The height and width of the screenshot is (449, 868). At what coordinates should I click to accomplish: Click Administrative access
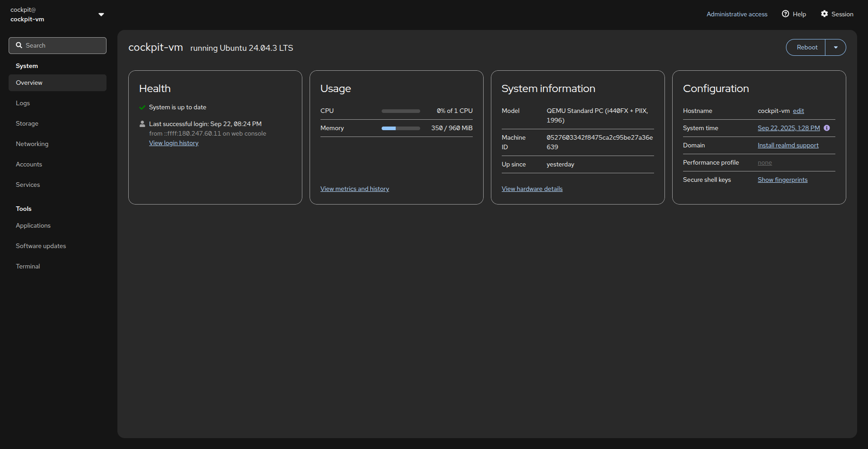[x=737, y=14]
